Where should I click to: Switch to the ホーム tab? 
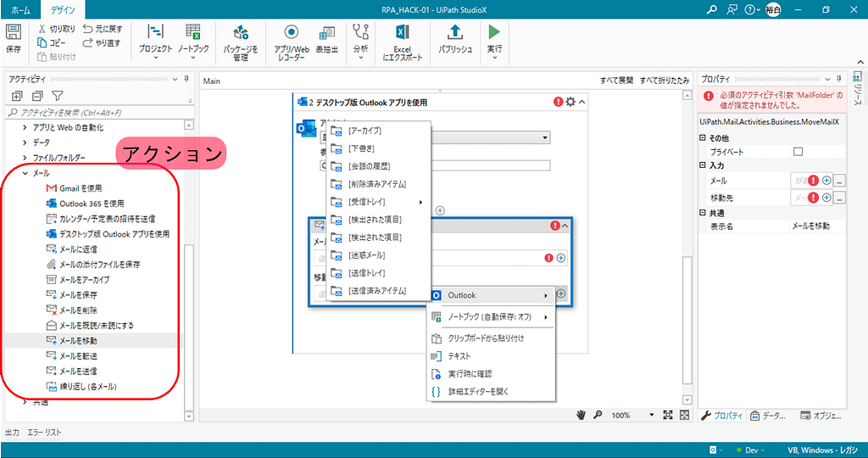(x=20, y=10)
